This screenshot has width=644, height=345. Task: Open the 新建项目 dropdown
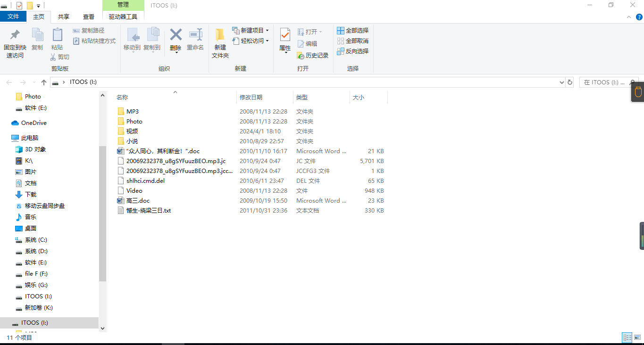point(251,31)
